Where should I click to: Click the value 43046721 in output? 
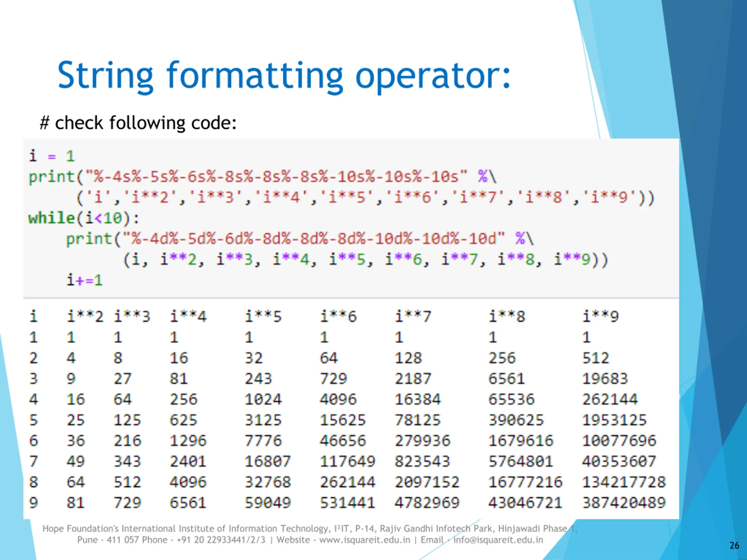[x=526, y=503]
